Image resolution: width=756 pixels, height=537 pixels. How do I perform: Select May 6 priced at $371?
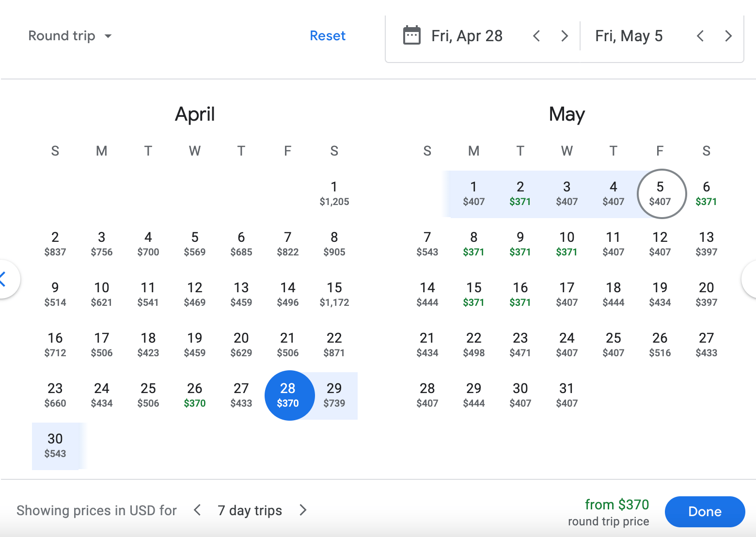(x=706, y=193)
